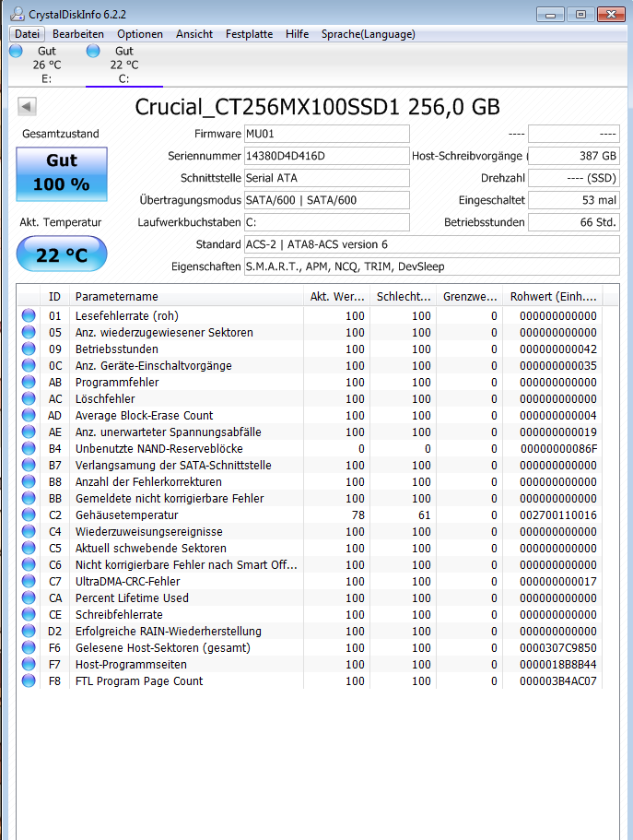
Task: Click status icon of Gehäusetemperatur row
Action: tap(29, 515)
